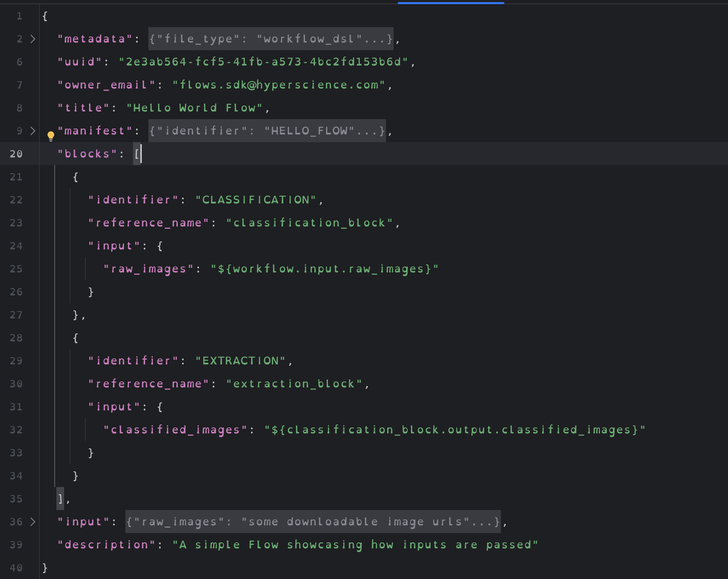This screenshot has width=728, height=579.
Task: Click the classification_block reference name
Action: coord(309,223)
